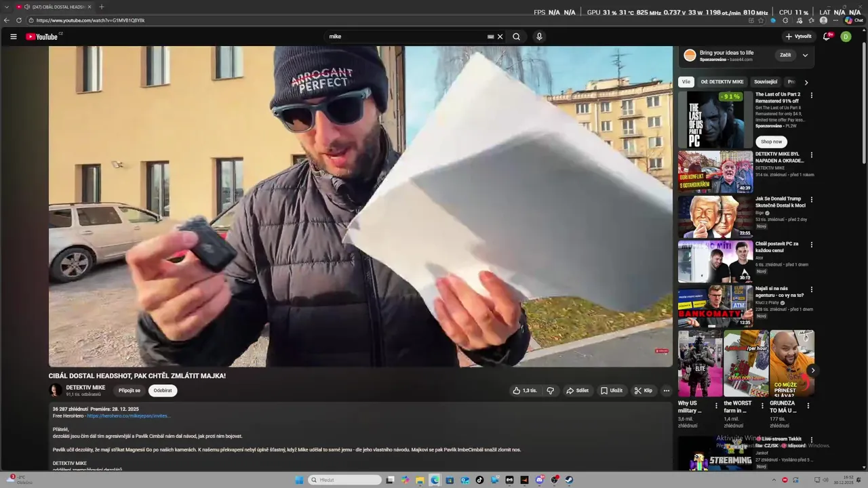The height and width of the screenshot is (488, 868).
Task: Start voice search with the microphone icon
Action: (x=539, y=37)
